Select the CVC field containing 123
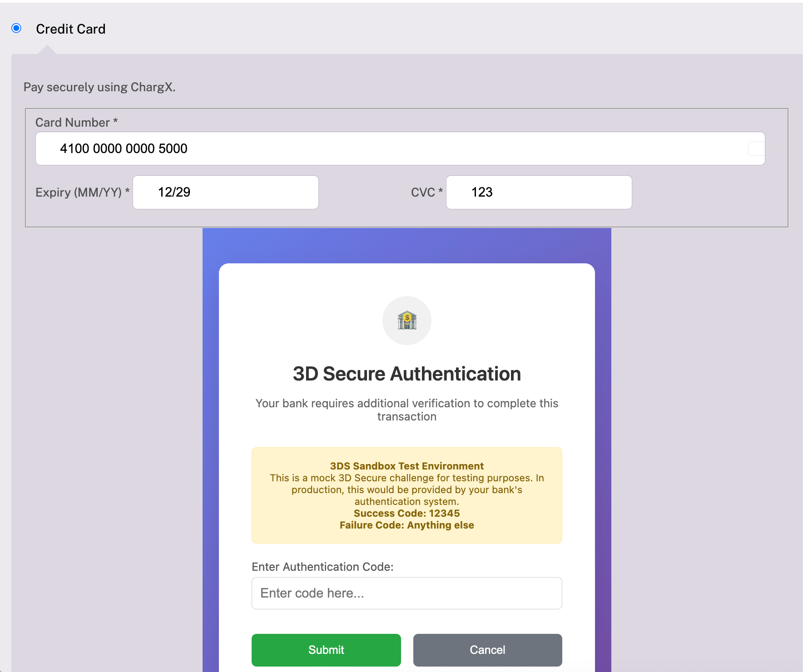Screen dimensions: 803x672 point(539,192)
